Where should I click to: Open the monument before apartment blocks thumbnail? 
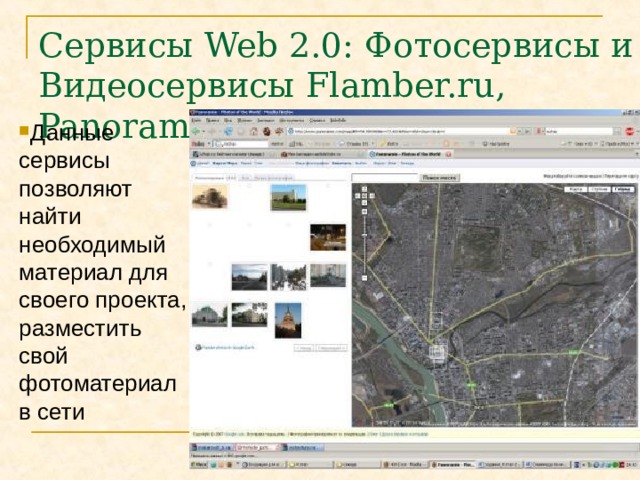(328, 276)
